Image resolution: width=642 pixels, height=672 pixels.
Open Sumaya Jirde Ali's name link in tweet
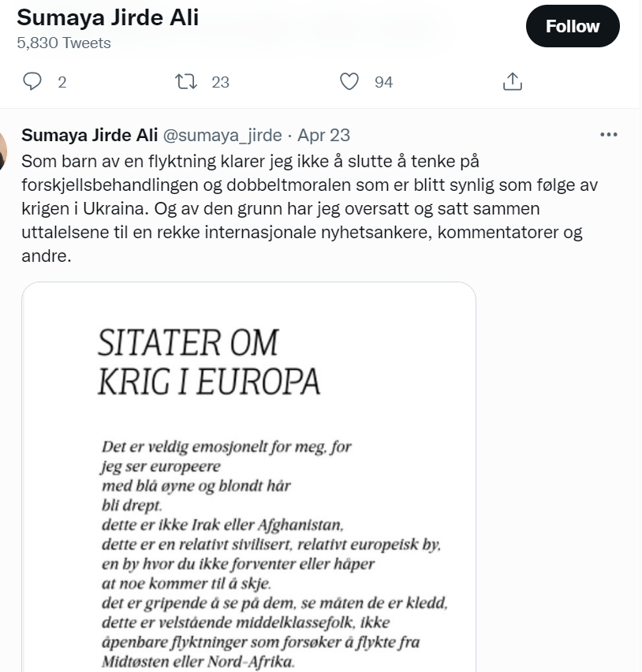(88, 135)
